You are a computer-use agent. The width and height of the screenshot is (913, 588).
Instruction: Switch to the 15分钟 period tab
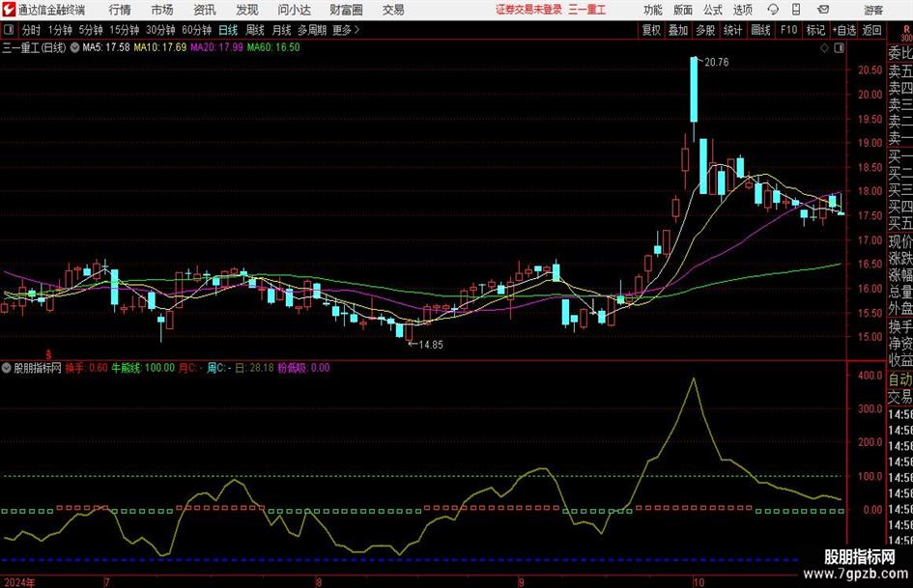click(x=125, y=30)
